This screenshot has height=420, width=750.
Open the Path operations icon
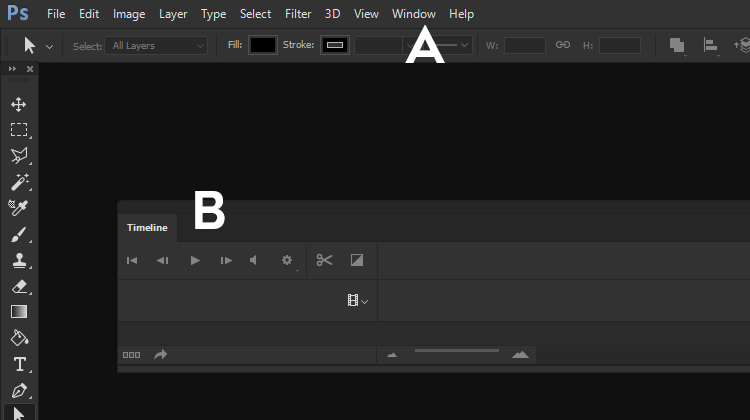677,45
